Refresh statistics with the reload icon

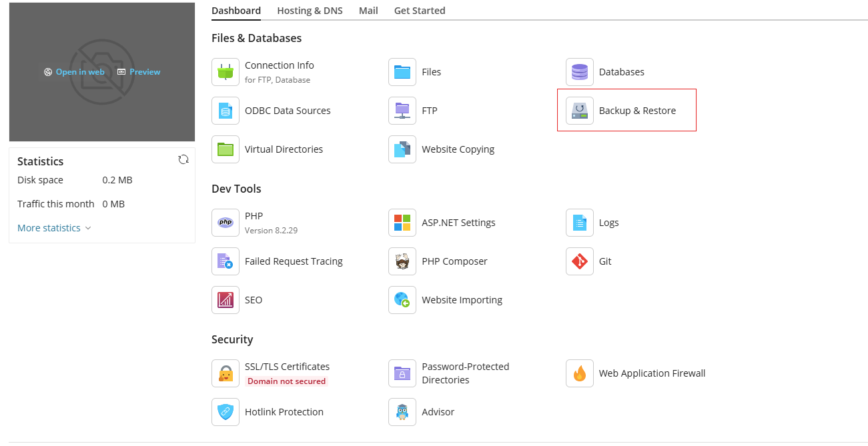click(x=183, y=159)
